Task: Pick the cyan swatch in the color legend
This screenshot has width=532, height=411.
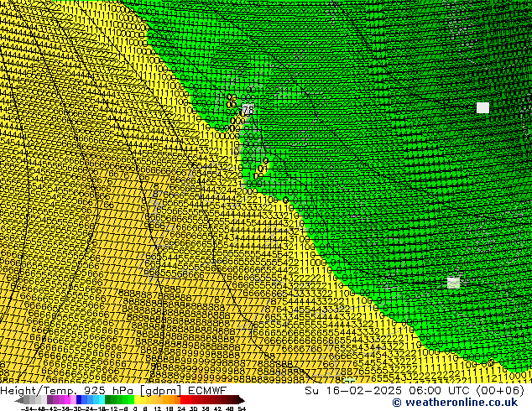Action: pos(99,399)
